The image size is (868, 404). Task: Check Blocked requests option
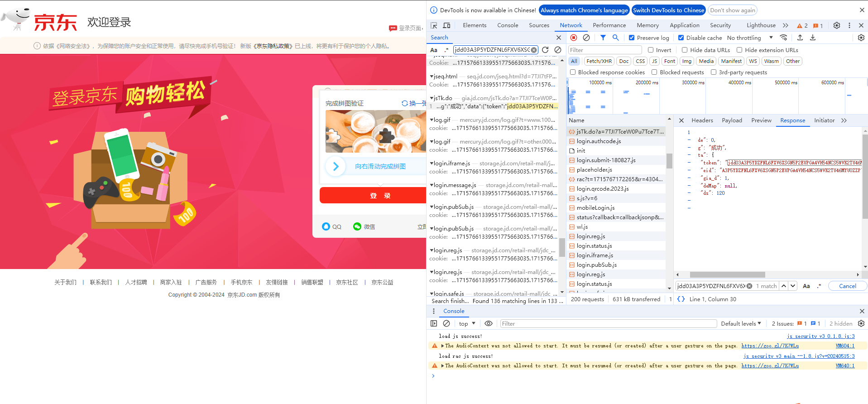(x=654, y=72)
